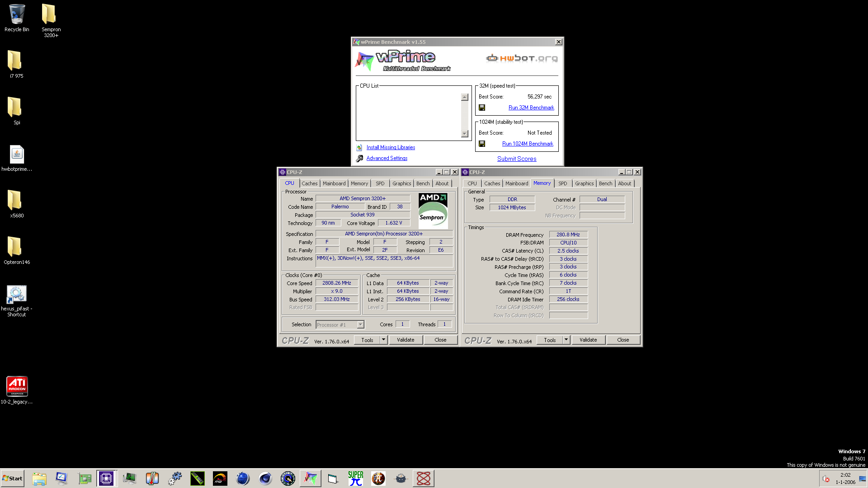Open Windows Explorer from the taskbar
Image resolution: width=868 pixels, height=488 pixels.
click(39, 479)
